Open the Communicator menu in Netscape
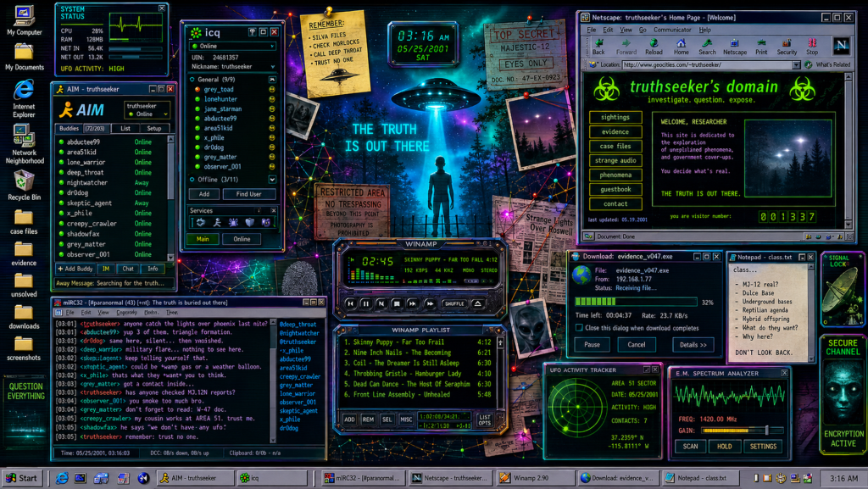 tap(672, 30)
